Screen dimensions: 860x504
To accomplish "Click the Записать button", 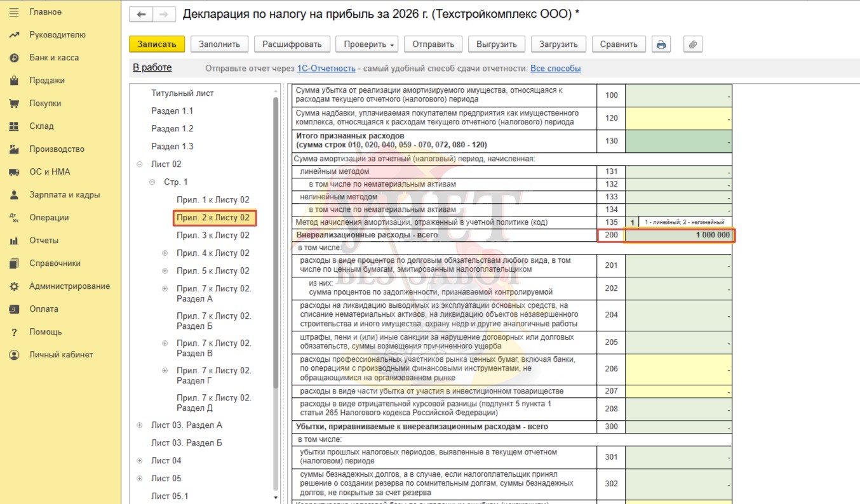I will 157,44.
